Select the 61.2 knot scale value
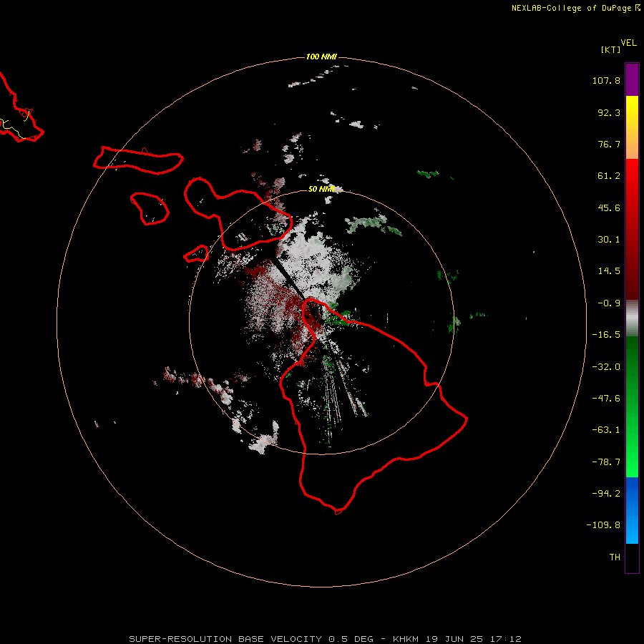 click(x=609, y=176)
